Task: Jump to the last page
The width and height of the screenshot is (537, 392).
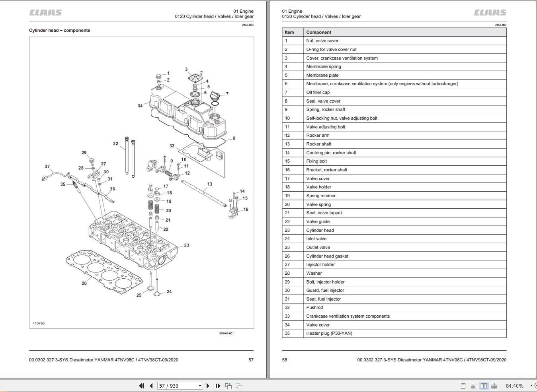Action: [218, 386]
